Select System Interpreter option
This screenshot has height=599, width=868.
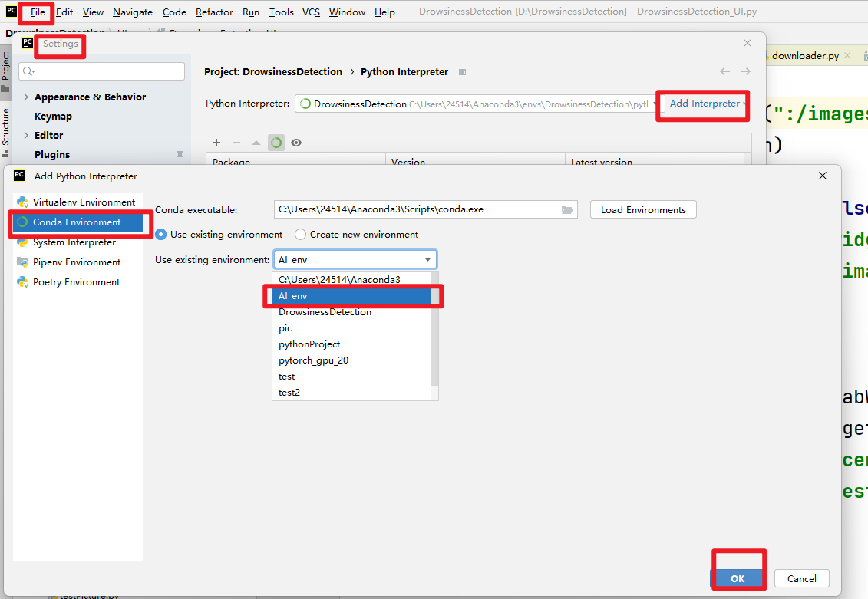(78, 242)
